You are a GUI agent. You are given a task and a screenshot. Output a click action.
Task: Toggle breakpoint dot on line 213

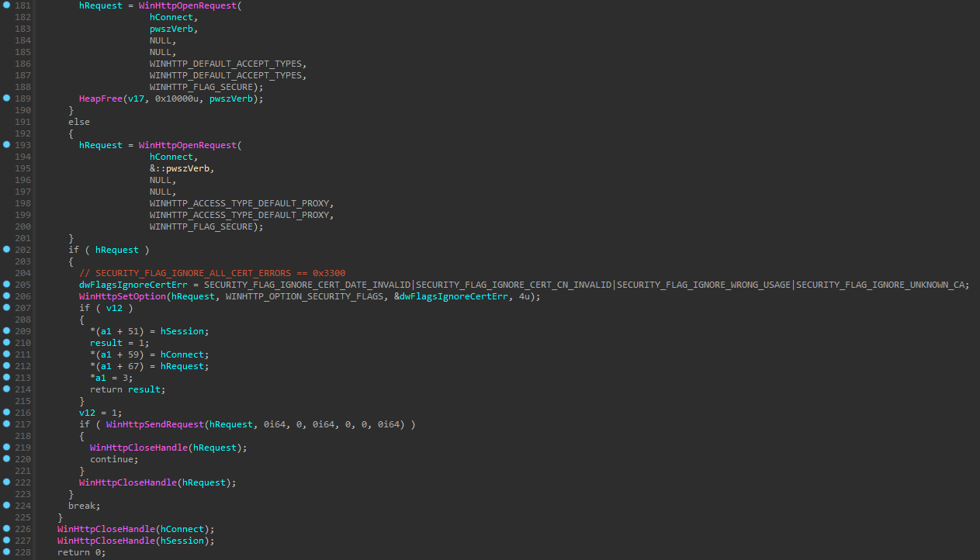7,378
